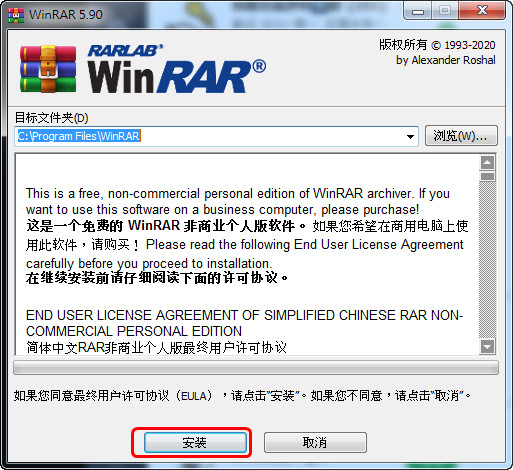513x470 pixels.
Task: Click the installation progress bar
Action: point(256,368)
